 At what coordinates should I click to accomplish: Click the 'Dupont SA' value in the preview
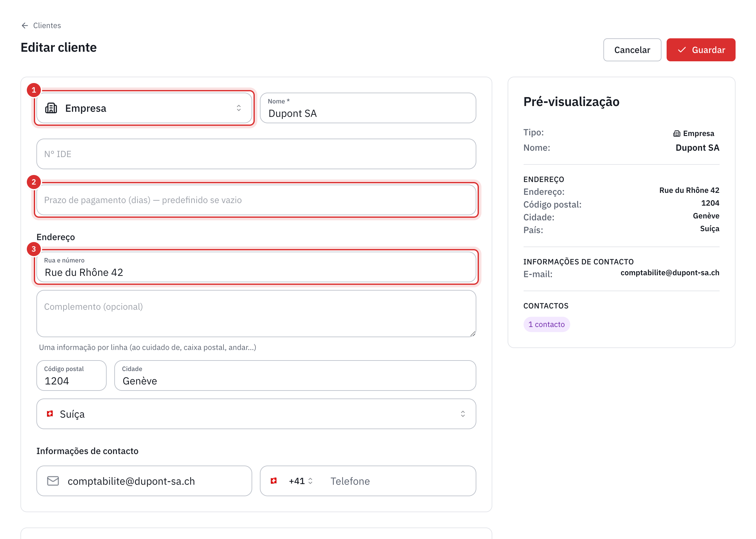(x=697, y=148)
